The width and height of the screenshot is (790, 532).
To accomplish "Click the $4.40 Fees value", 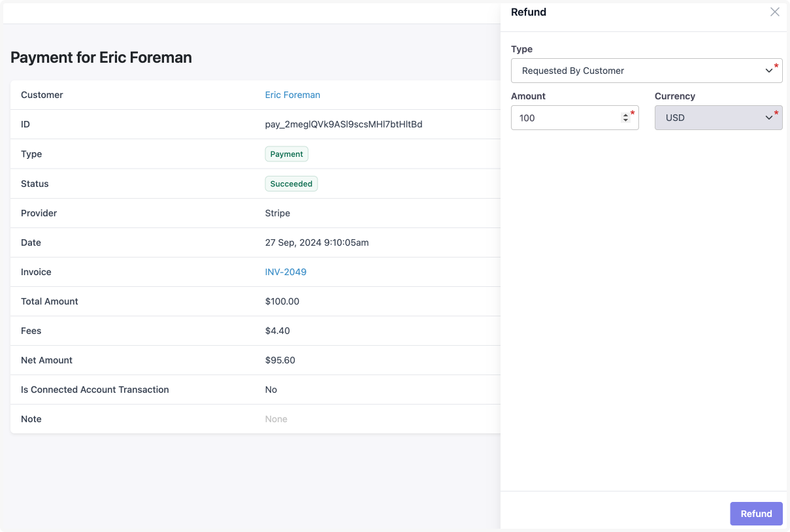I will click(x=277, y=331).
